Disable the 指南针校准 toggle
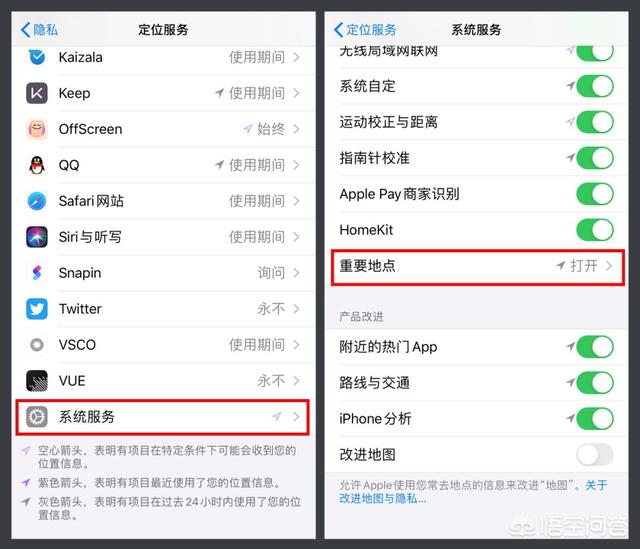 [x=595, y=158]
